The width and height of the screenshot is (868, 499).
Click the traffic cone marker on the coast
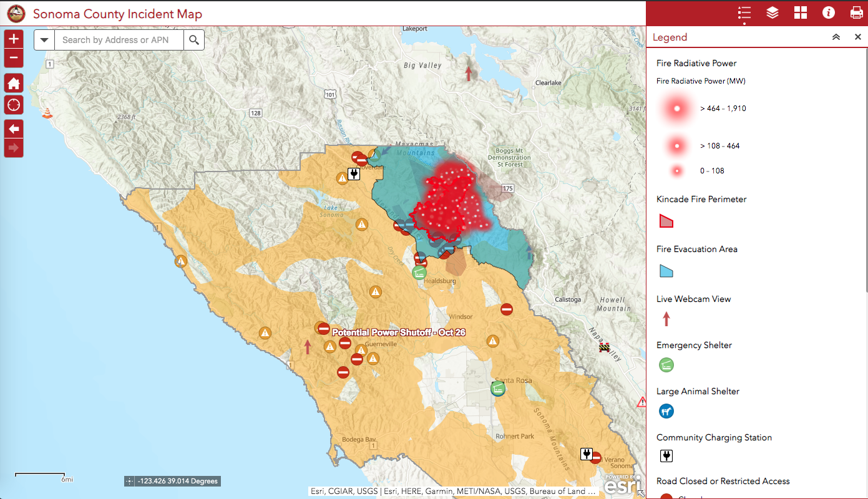coord(46,113)
